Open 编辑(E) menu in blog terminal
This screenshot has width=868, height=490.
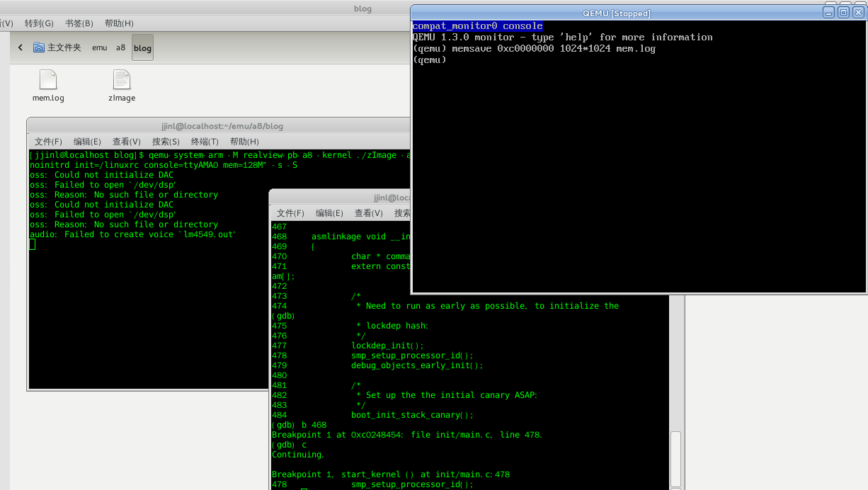[87, 142]
